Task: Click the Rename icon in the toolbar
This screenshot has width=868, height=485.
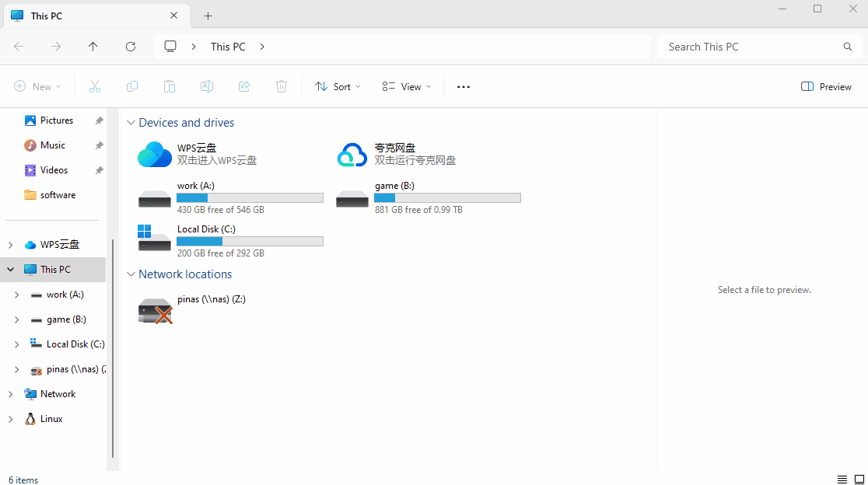Action: tap(207, 86)
